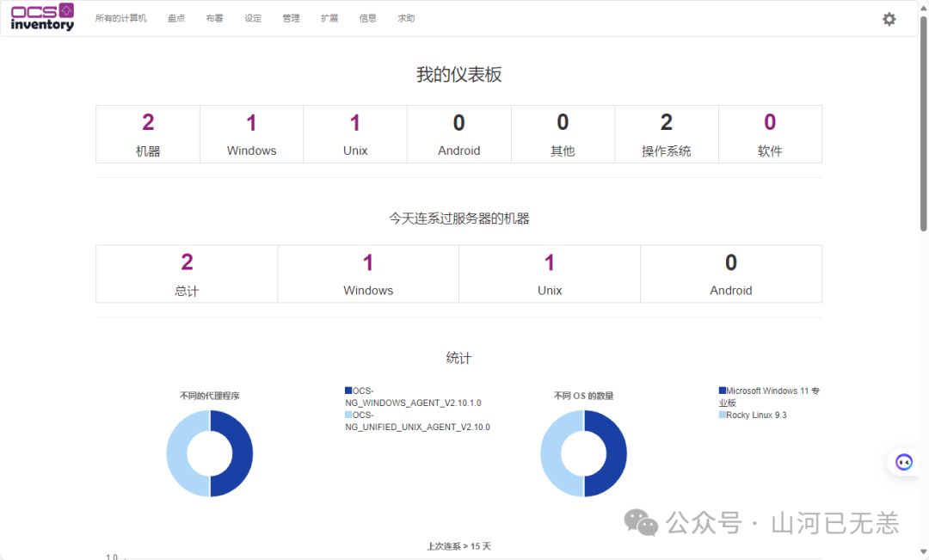Viewport: 929px width, 560px height.
Task: Click Unix count under 今天连系过服务器的机器
Action: point(549,262)
